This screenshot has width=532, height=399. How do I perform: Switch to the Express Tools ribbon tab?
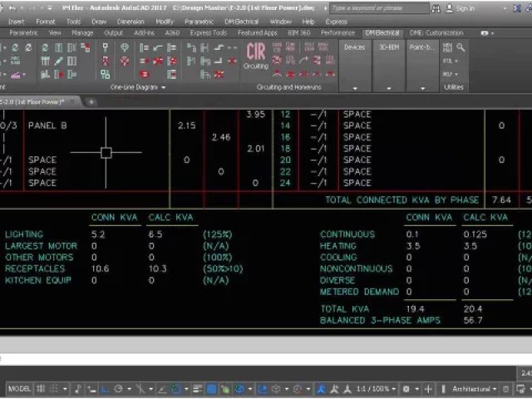pyautogui.click(x=208, y=33)
